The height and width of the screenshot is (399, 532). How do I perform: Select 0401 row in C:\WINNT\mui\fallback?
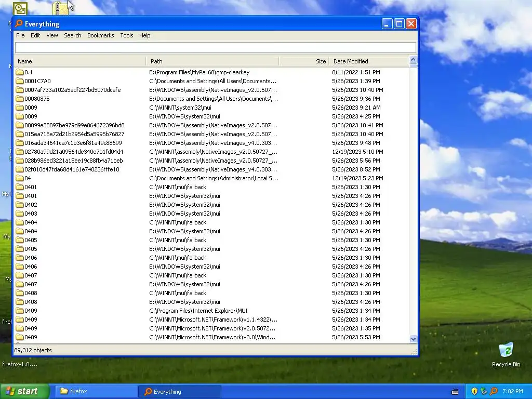coord(212,187)
